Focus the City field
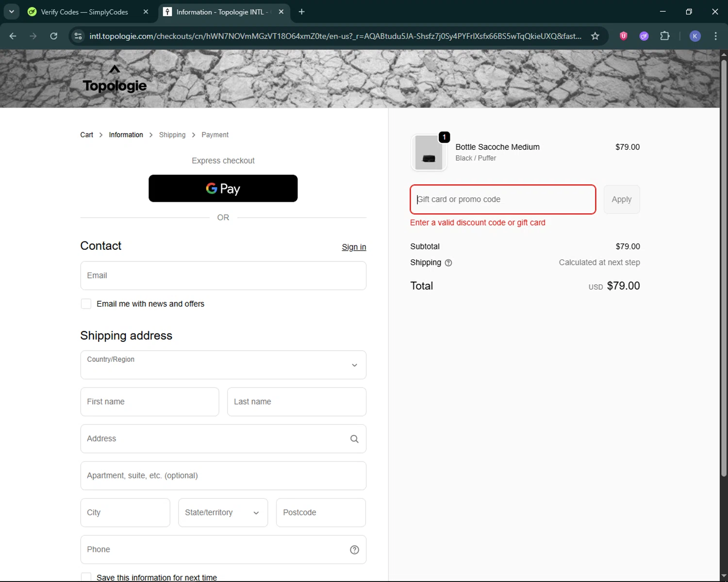Image resolution: width=728 pixels, height=582 pixels. 125,513
